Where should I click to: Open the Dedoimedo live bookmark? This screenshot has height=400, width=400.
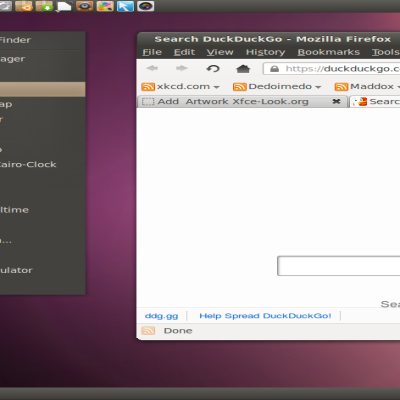coord(277,87)
